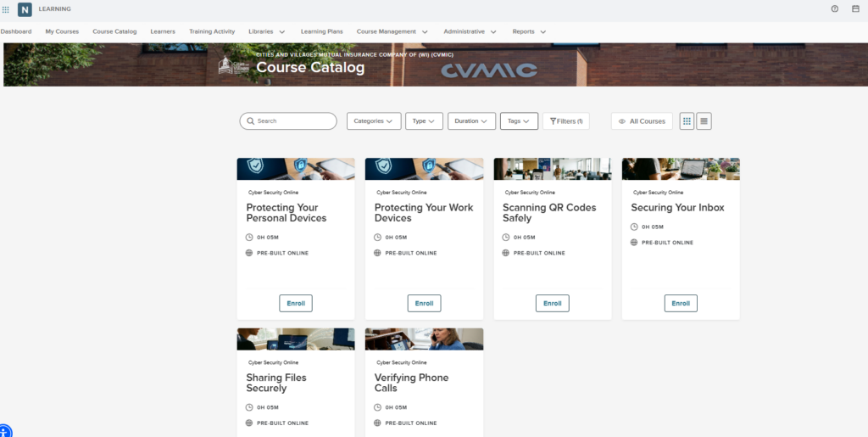The image size is (868, 437).
Task: Expand the Administrative menu
Action: (x=470, y=31)
